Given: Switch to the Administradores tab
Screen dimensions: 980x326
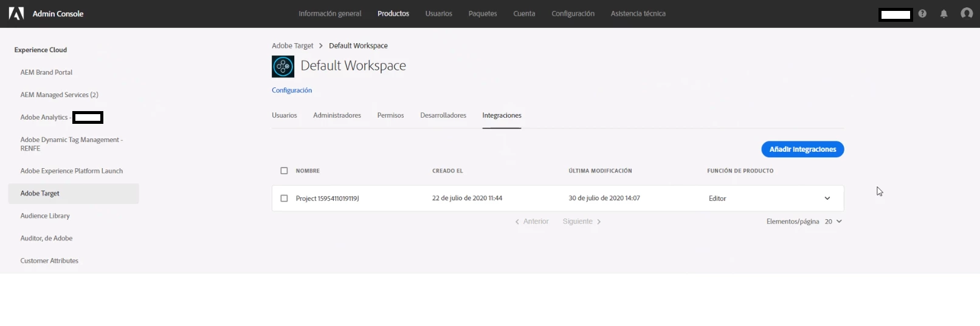Looking at the screenshot, I should [x=337, y=115].
